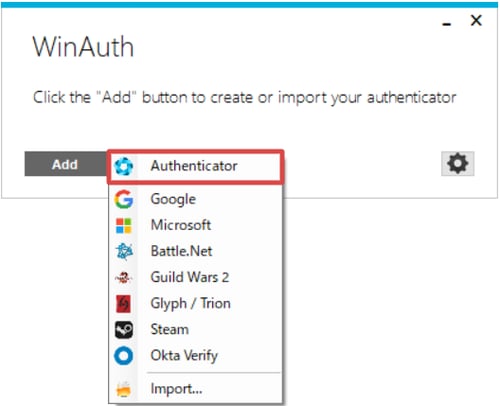The height and width of the screenshot is (406, 500).
Task: Close the WinAuth window
Action: (x=476, y=20)
